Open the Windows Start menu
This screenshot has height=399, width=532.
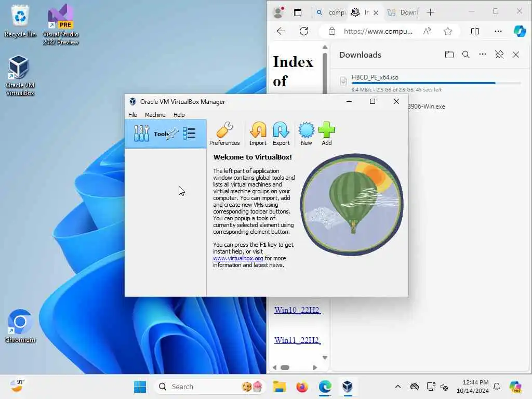(140, 387)
